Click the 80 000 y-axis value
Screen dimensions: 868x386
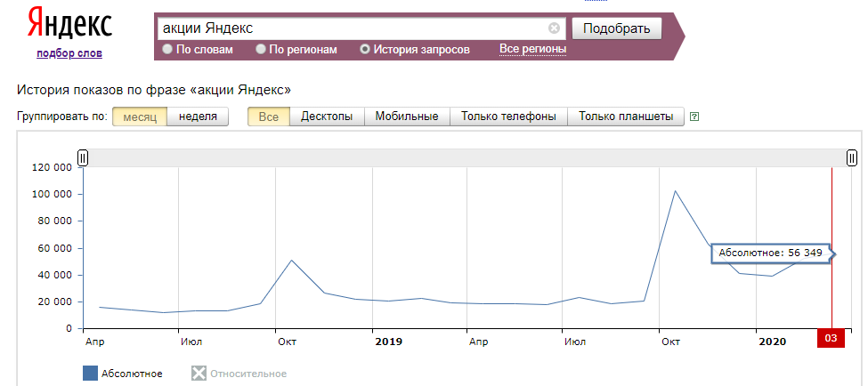(x=55, y=221)
